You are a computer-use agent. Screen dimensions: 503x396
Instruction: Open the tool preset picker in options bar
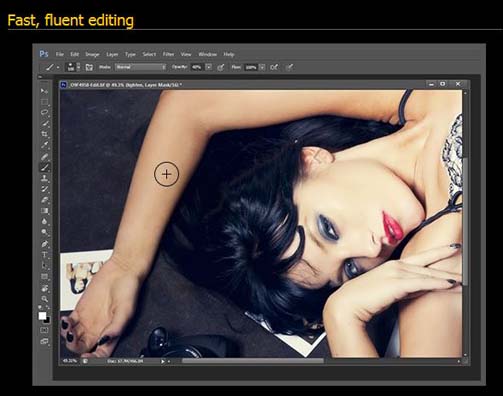pyautogui.click(x=52, y=67)
